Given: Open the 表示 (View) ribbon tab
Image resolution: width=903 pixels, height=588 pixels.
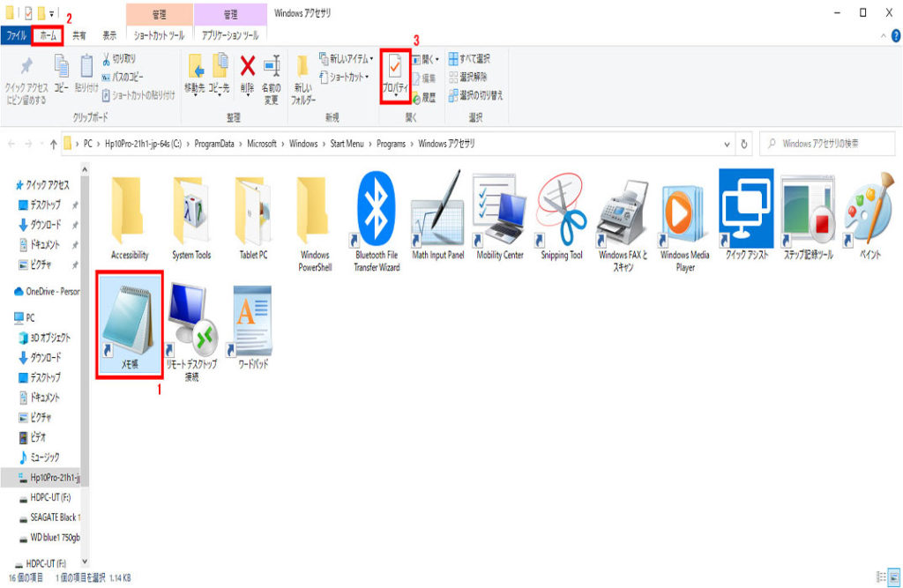Looking at the screenshot, I should pos(109,36).
